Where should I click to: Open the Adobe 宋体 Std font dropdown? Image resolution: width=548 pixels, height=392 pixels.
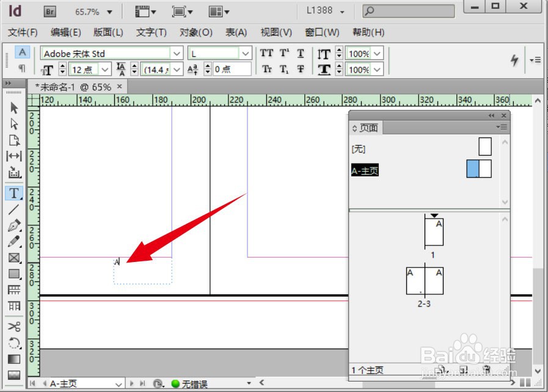[177, 54]
